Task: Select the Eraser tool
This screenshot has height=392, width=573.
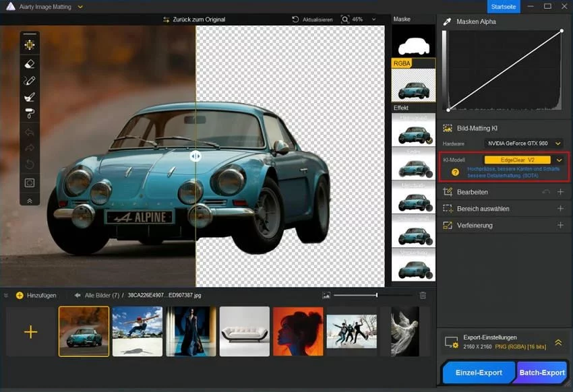Action: (30, 64)
